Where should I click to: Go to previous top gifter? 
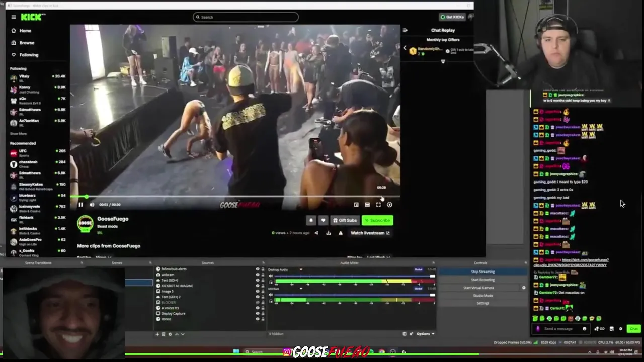(405, 48)
